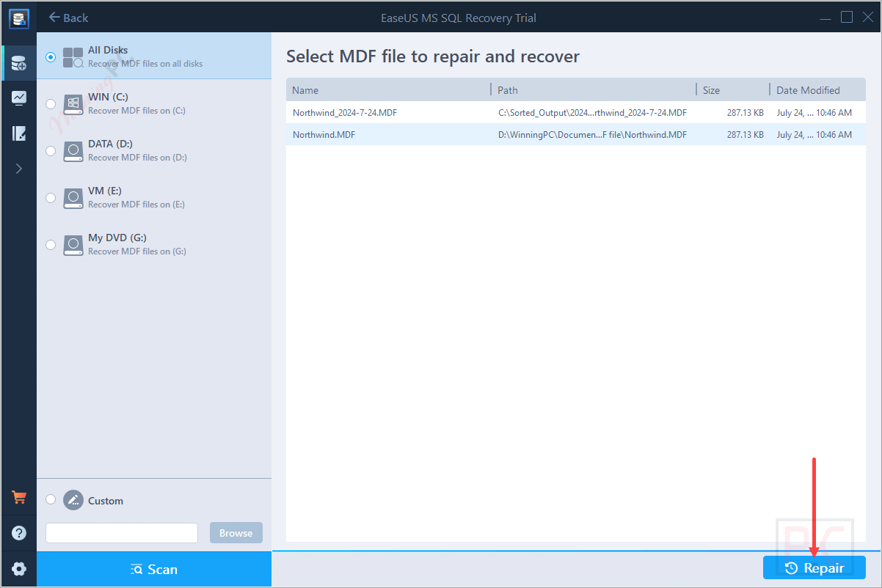Select the All Disks radio button
Image resolution: width=882 pixels, height=588 pixels.
pos(50,56)
